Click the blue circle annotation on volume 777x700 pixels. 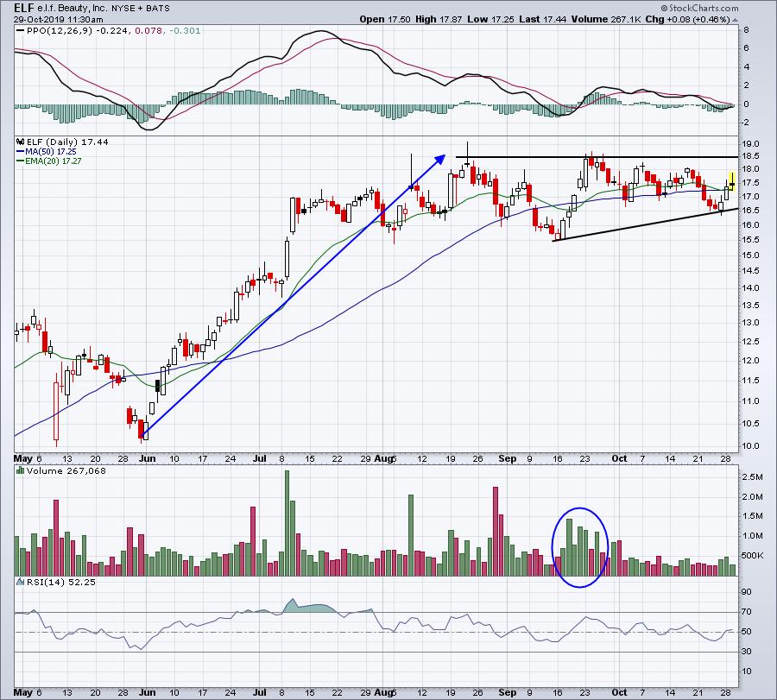click(580, 547)
